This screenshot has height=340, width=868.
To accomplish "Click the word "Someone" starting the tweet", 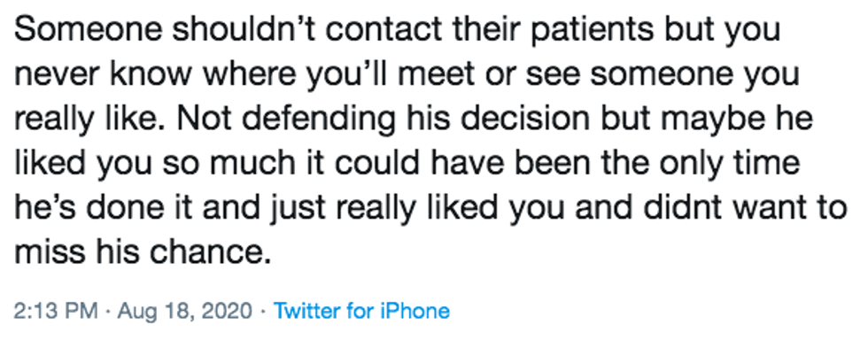I will click(x=89, y=29).
